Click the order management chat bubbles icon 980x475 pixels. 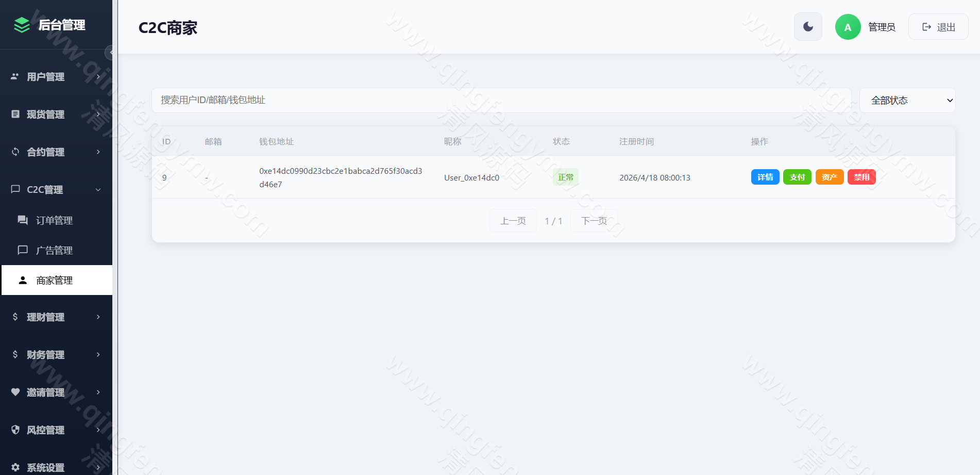pyautogui.click(x=23, y=220)
